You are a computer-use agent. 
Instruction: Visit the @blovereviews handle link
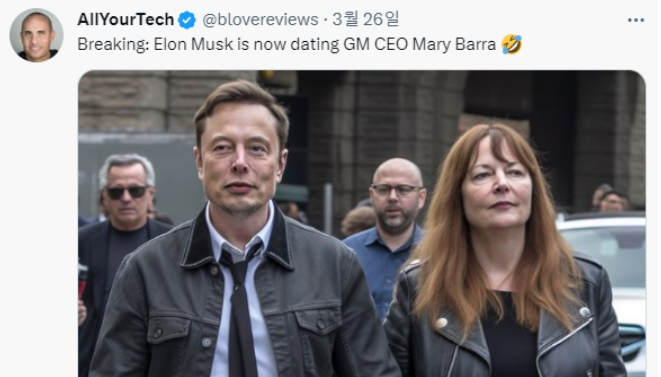260,19
